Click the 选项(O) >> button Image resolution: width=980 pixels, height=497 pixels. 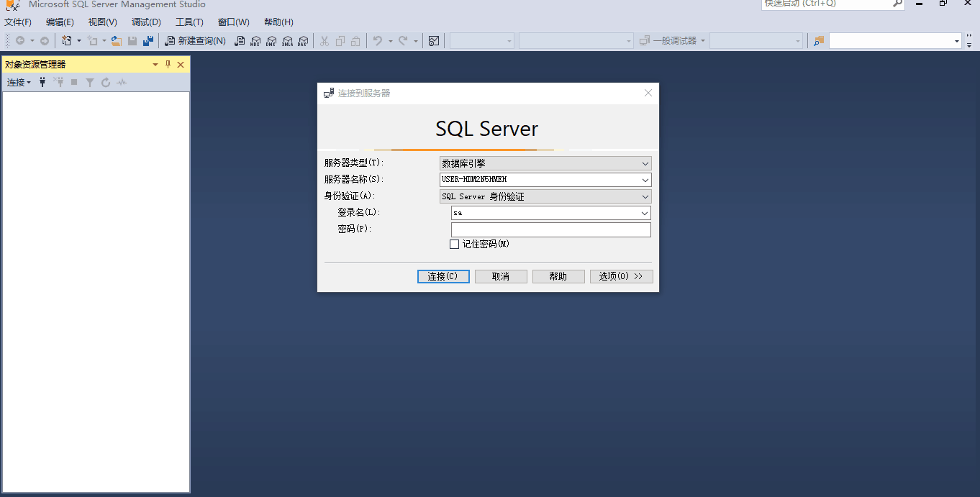pyautogui.click(x=622, y=277)
